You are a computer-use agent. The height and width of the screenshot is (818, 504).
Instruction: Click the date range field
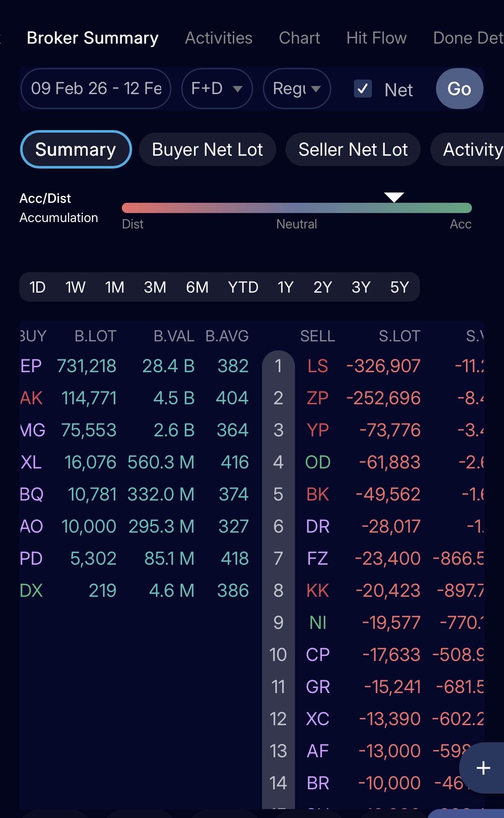(x=96, y=89)
